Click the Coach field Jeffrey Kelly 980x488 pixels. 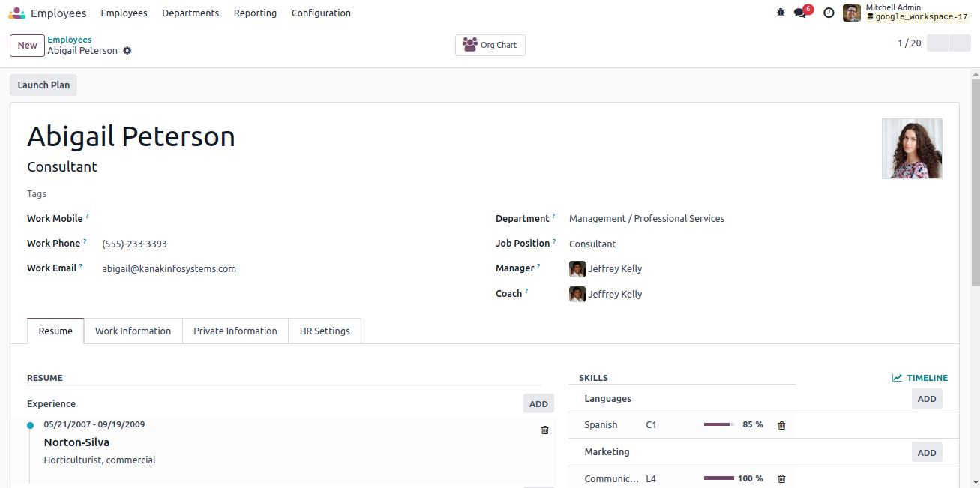click(615, 295)
